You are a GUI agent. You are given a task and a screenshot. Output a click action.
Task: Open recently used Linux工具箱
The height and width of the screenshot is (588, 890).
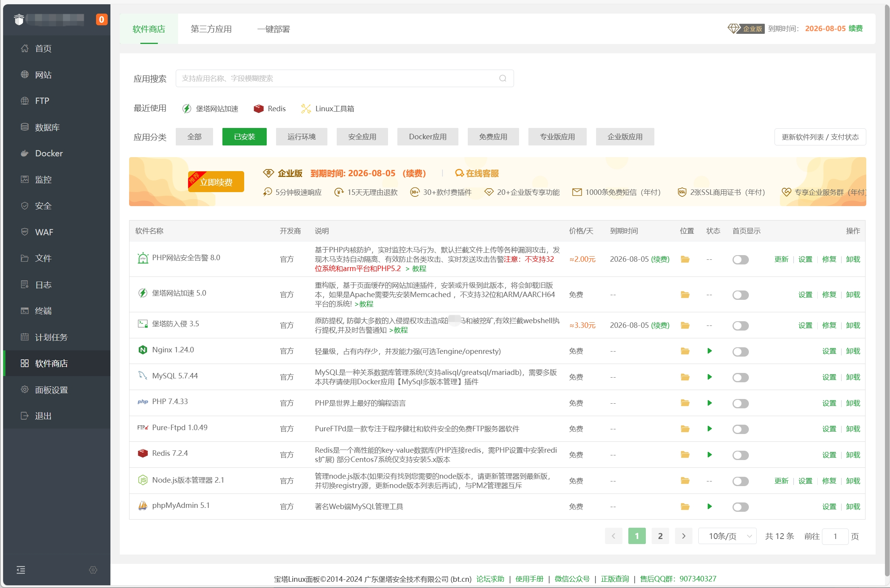click(x=327, y=108)
